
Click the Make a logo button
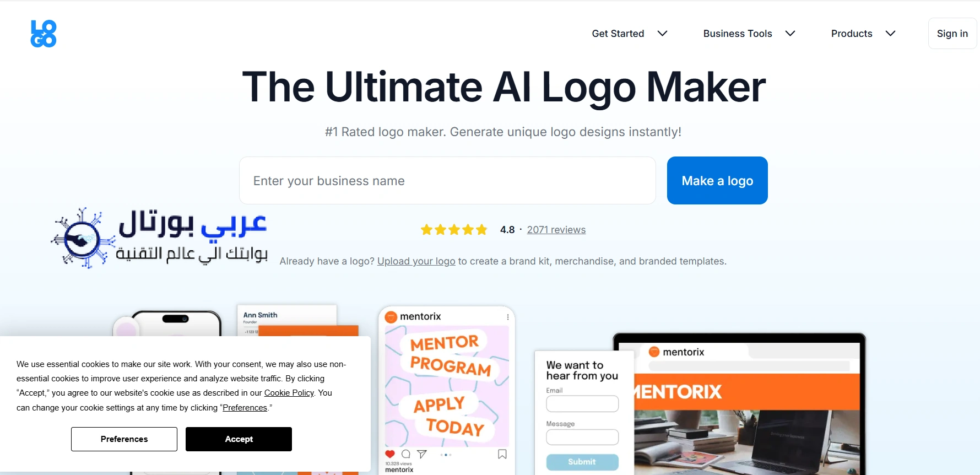(x=717, y=181)
